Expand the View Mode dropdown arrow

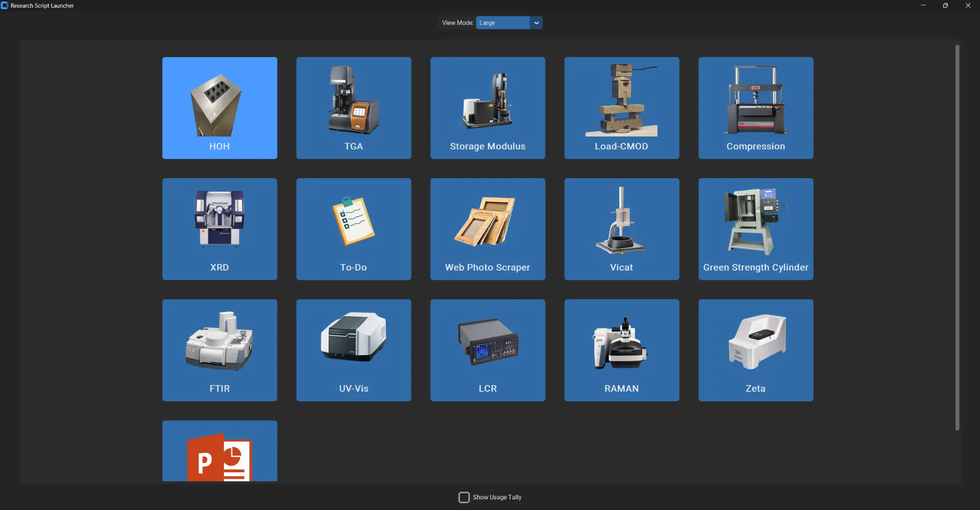tap(536, 23)
